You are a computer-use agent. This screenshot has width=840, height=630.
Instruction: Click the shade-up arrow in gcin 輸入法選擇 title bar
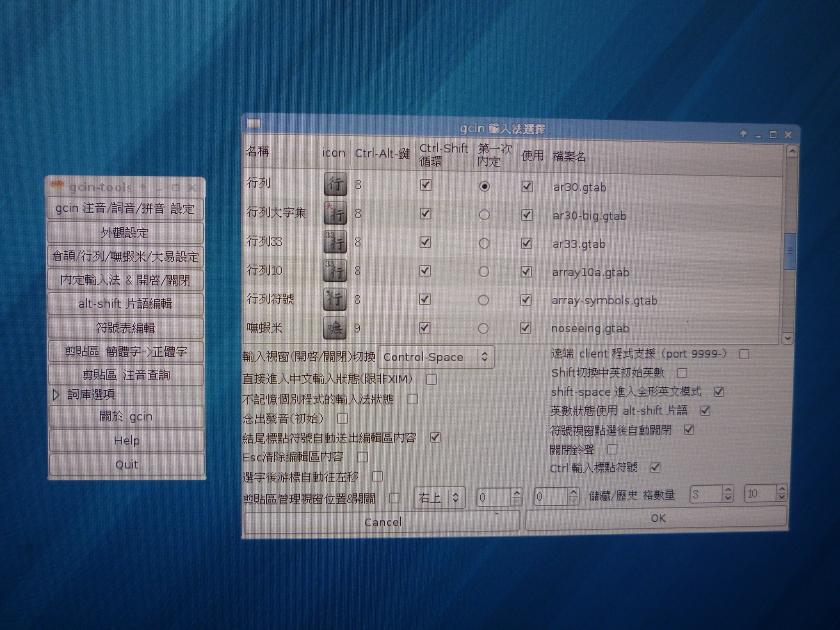[743, 134]
